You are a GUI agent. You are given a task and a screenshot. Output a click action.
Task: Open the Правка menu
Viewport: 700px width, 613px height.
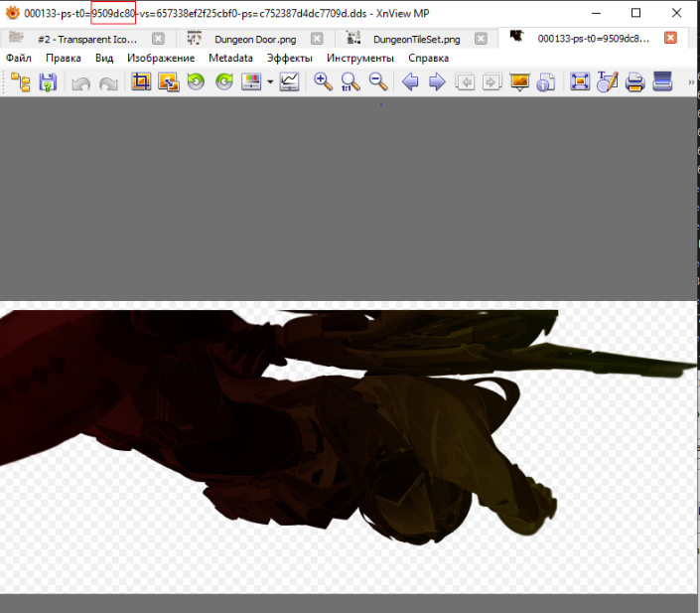[x=64, y=58]
